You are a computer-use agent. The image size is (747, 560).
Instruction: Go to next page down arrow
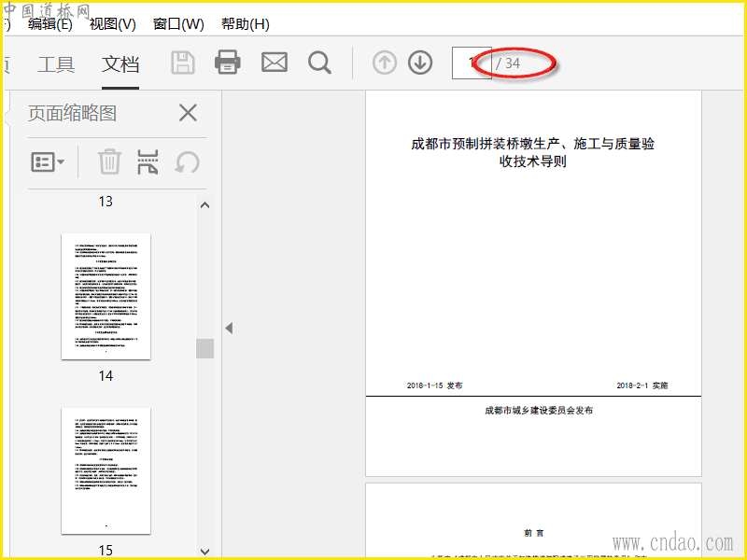[420, 63]
